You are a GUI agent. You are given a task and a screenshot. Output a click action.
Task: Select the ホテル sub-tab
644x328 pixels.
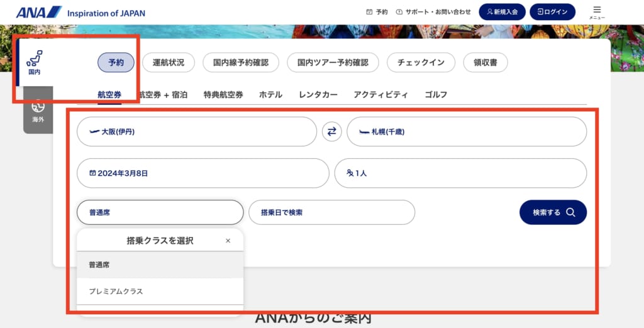[270, 94]
